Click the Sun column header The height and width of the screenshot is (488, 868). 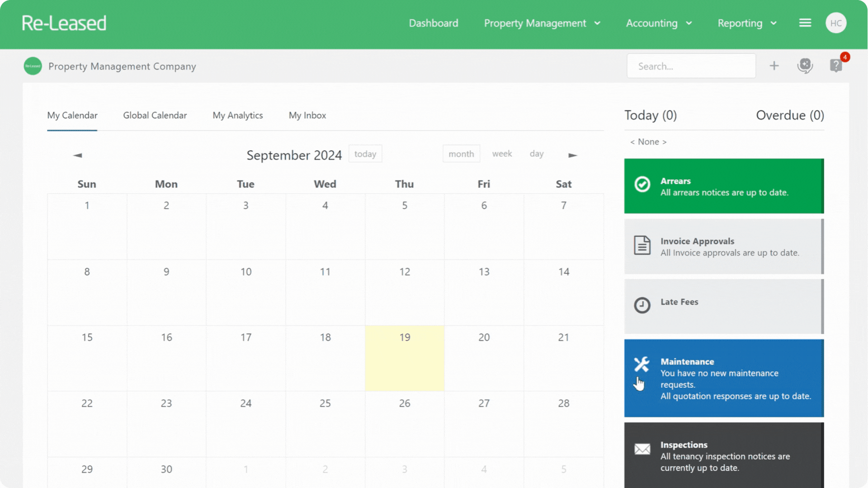coord(87,184)
